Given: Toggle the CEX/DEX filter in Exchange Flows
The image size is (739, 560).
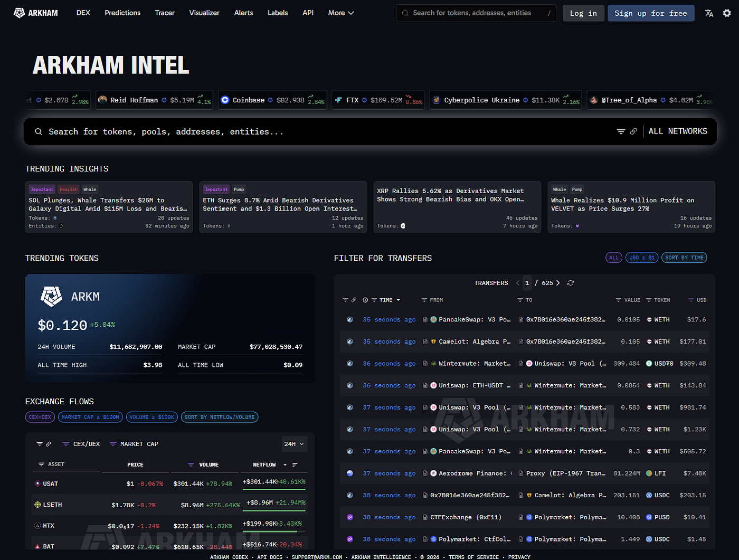Looking at the screenshot, I should [x=81, y=444].
